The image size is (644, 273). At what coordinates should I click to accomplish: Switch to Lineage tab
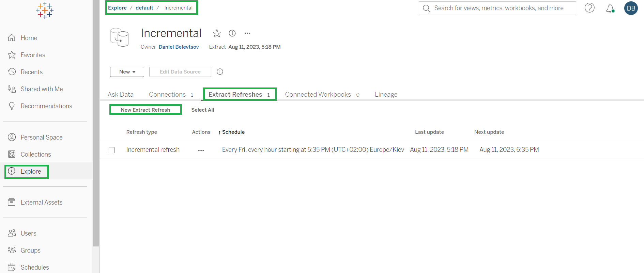point(386,94)
